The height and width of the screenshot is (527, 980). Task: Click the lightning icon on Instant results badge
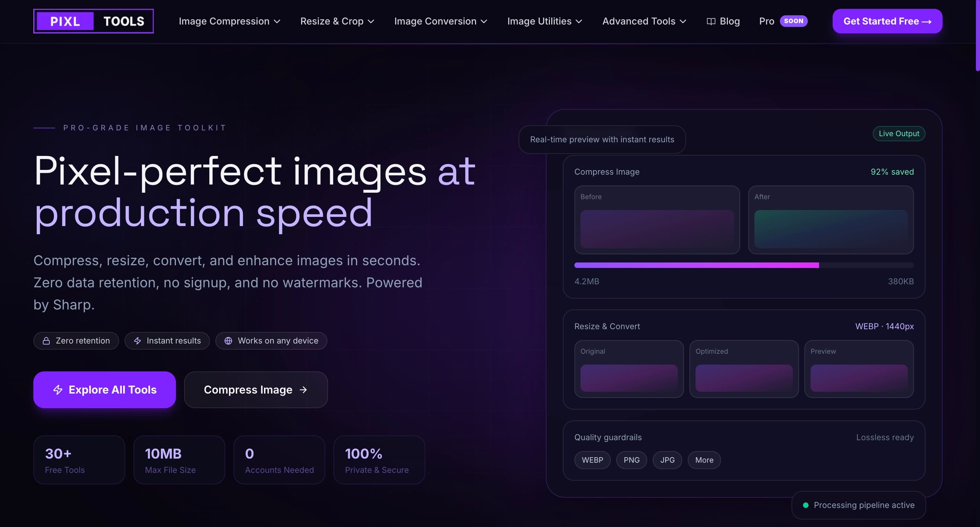137,340
